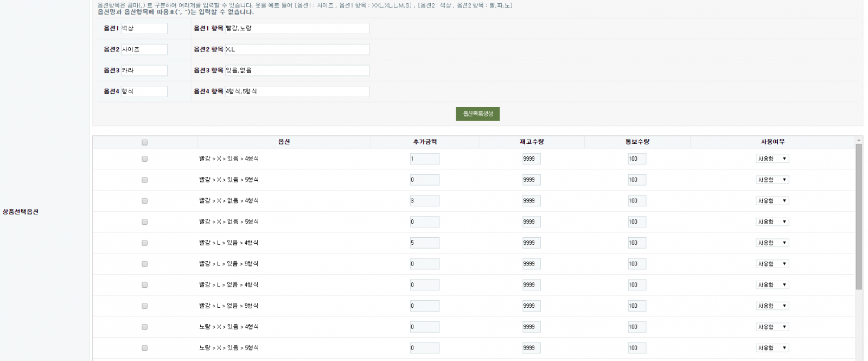
Task: Click the 옵션4 항목 field with 4형식,5형식
Action: pyautogui.click(x=297, y=92)
